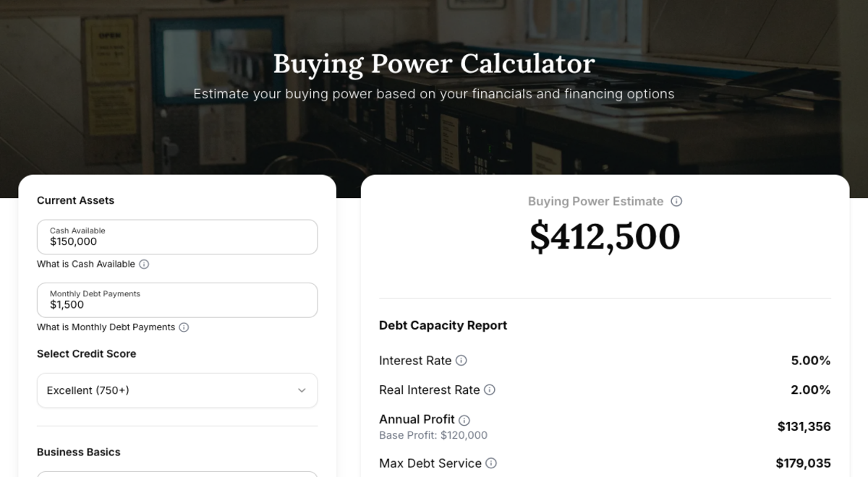Click info icon beside Monthly Debt Payments help

184,327
